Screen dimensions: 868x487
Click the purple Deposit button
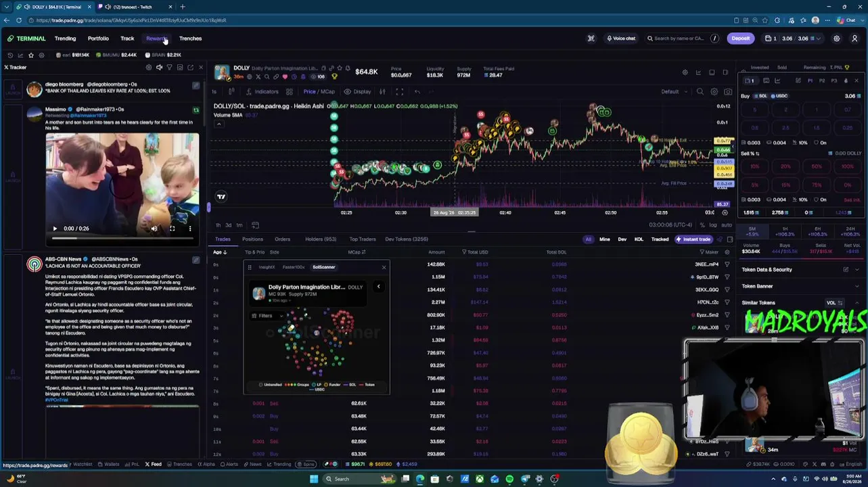740,39
